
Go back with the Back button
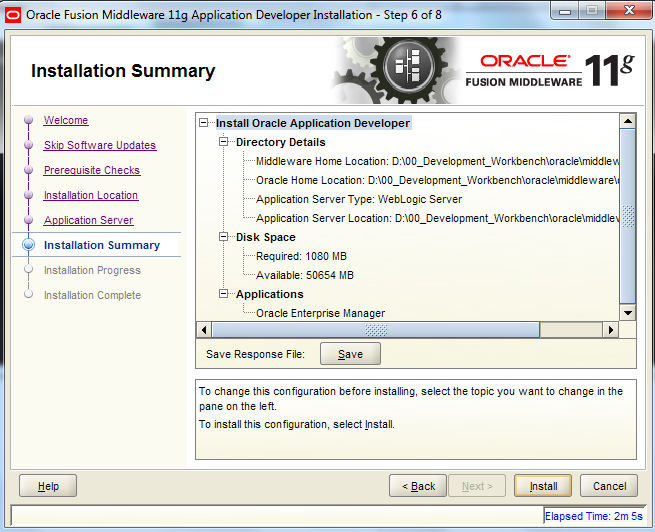(x=418, y=486)
